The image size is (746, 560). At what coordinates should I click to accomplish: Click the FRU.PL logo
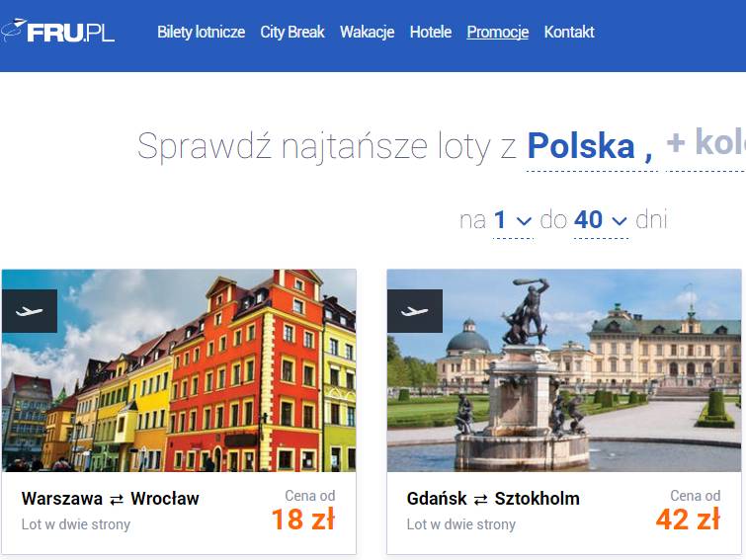coord(57,32)
